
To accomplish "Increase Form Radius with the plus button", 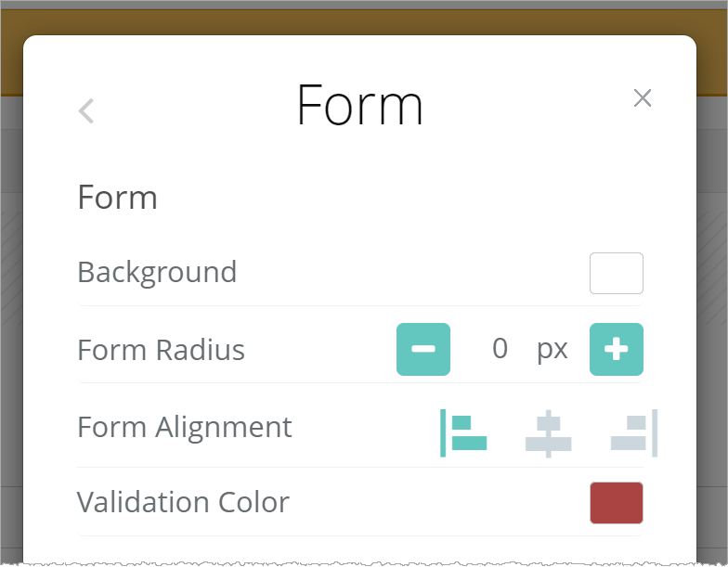I will (616, 349).
